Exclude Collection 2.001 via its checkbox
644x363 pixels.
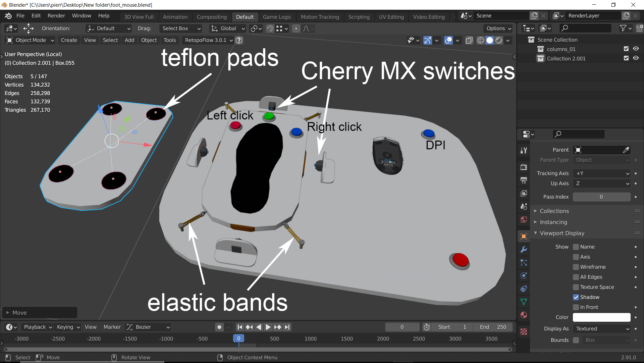point(626,58)
